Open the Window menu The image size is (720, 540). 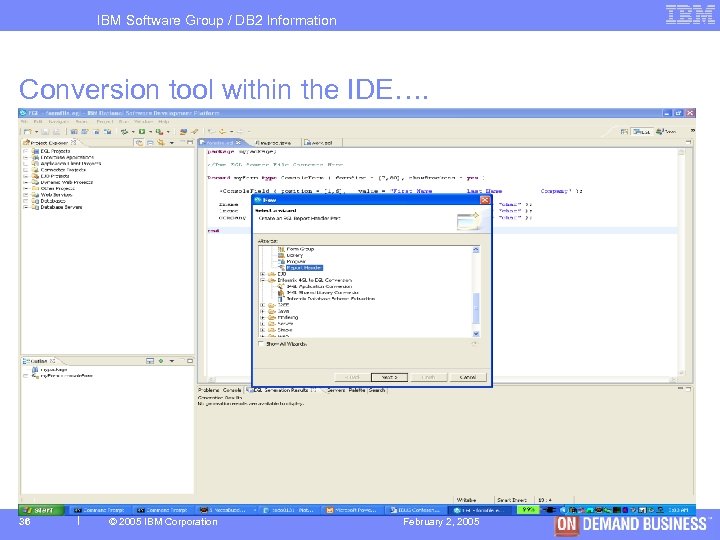pos(144,122)
